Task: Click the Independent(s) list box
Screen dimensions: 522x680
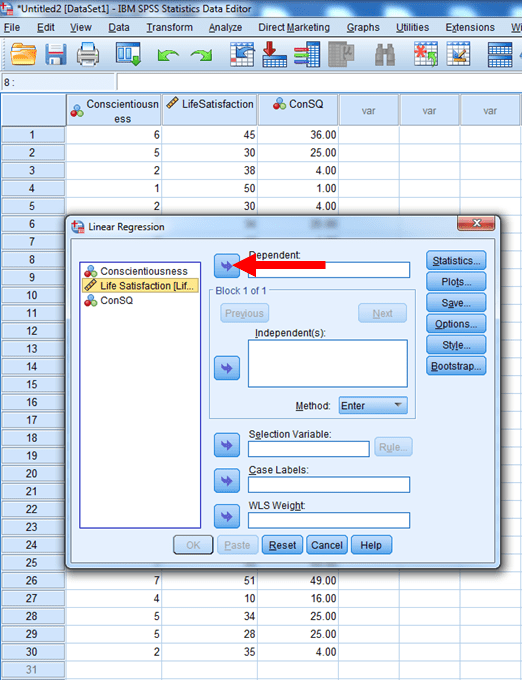Action: coord(328,363)
